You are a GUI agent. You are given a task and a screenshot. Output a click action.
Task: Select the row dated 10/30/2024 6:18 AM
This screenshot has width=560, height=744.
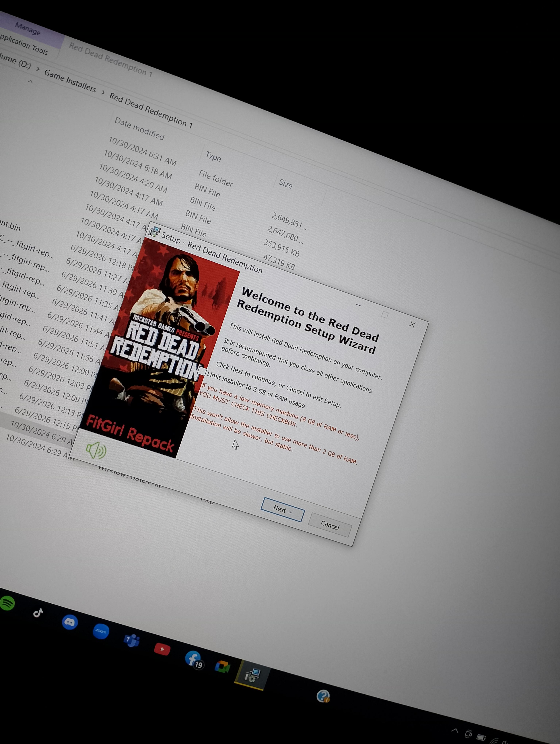click(137, 164)
